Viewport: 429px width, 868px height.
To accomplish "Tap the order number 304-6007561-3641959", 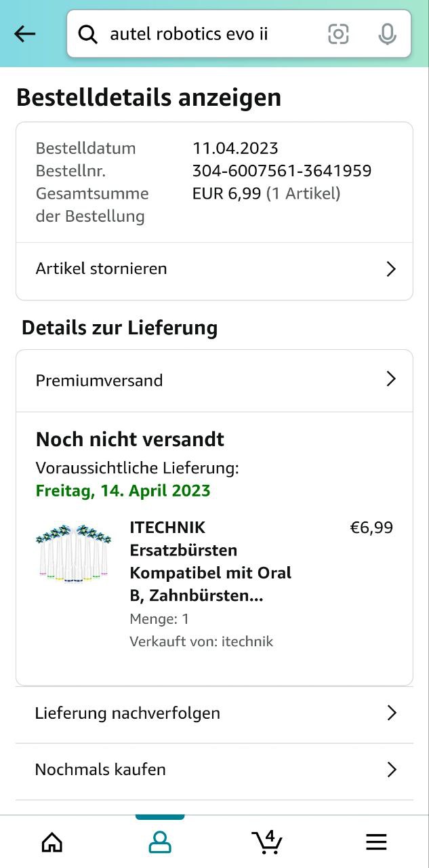I will 282,171.
